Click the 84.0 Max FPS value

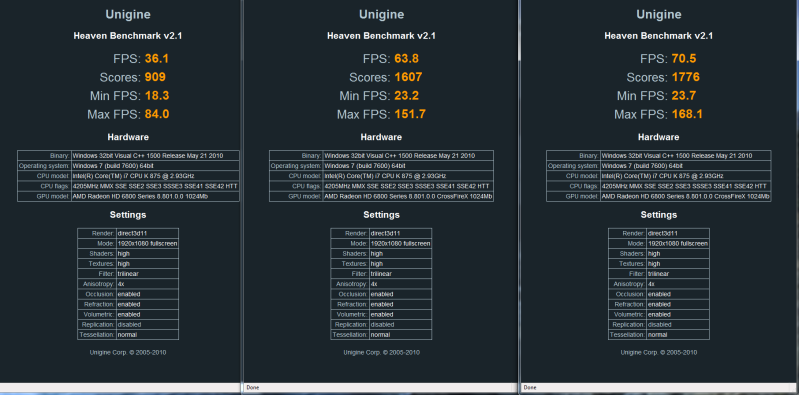156,115
